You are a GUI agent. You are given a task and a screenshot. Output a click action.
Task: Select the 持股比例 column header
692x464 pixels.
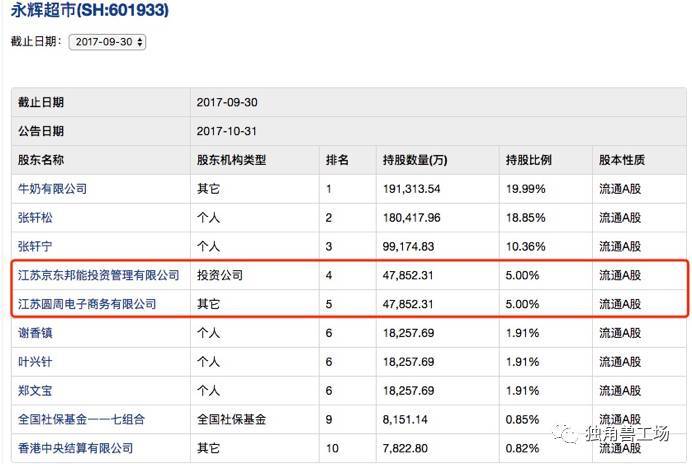click(528, 160)
